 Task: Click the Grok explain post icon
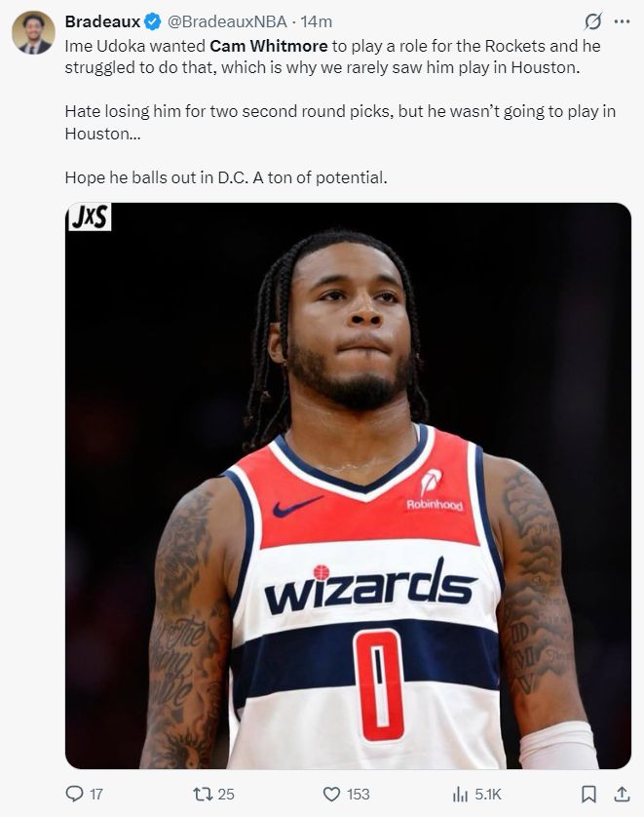(593, 21)
